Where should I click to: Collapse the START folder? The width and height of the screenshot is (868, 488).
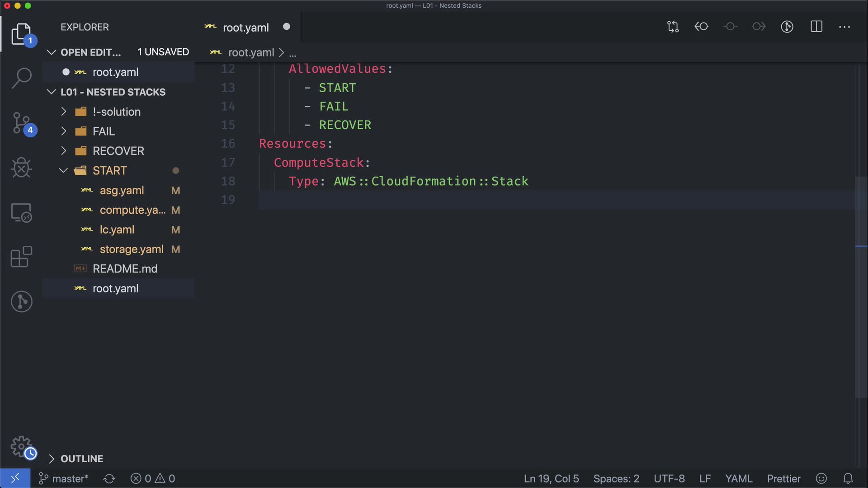[x=109, y=170]
